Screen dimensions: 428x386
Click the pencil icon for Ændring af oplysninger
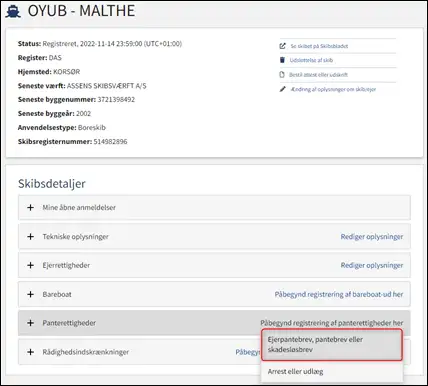pyautogui.click(x=283, y=89)
